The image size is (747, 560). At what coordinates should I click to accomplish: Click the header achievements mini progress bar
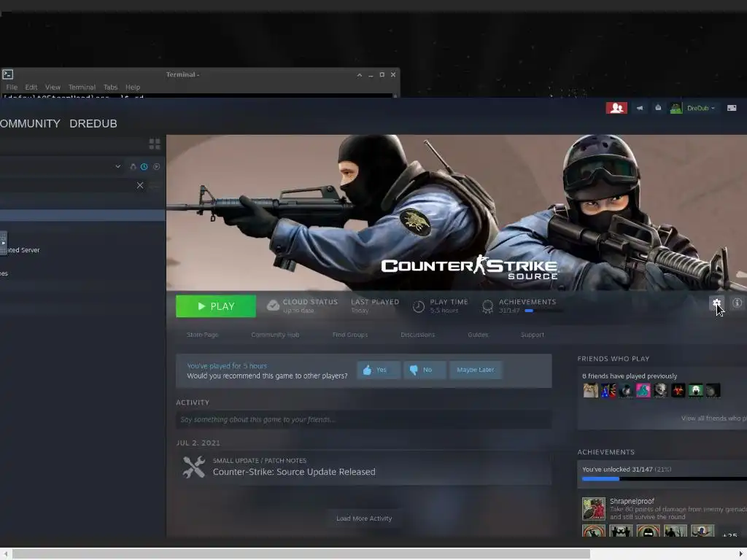pyautogui.click(x=543, y=311)
